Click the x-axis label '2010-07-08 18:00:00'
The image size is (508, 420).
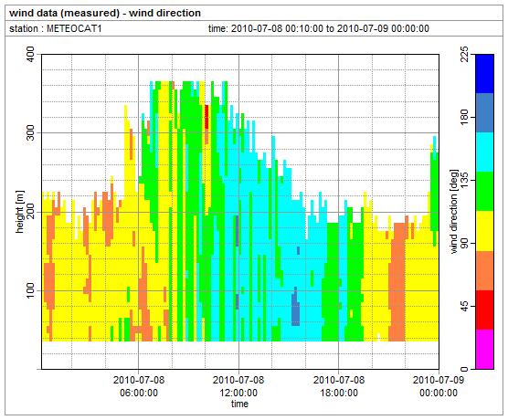[339, 386]
